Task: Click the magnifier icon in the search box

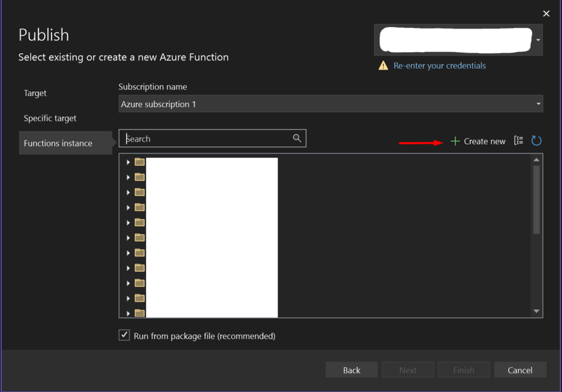Action: click(297, 138)
